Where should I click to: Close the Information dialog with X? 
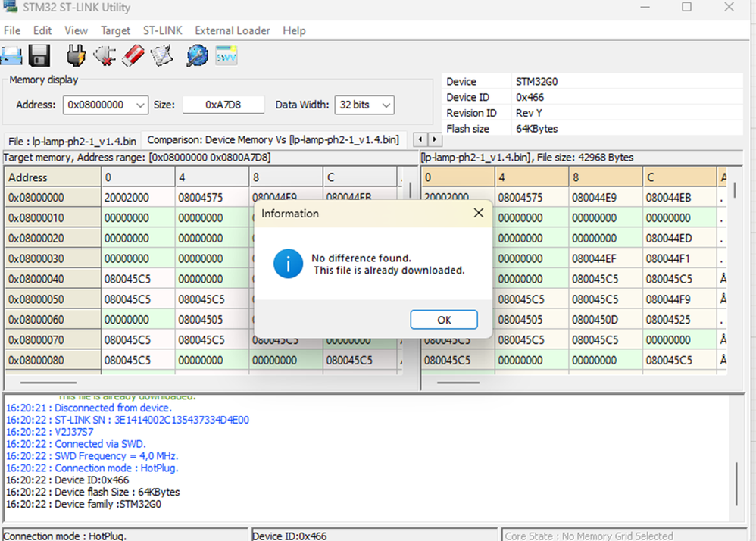tap(478, 214)
